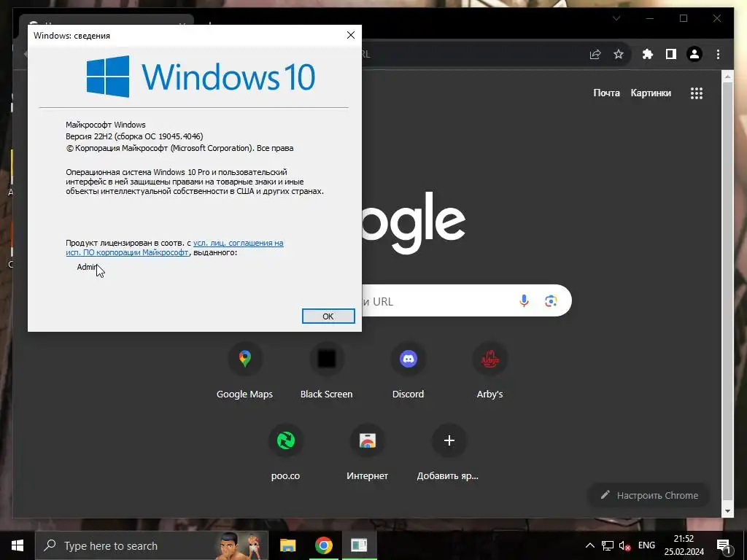
Task: Click the Chrome scrollbar down arrow
Action: pyautogui.click(x=727, y=511)
